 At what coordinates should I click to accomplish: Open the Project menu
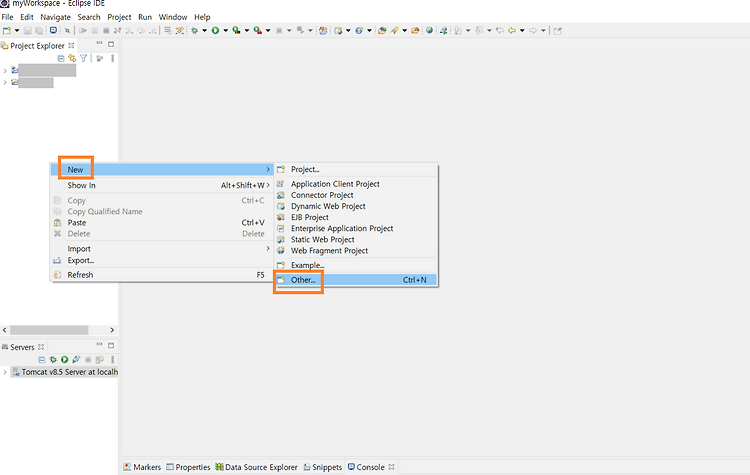(x=119, y=17)
